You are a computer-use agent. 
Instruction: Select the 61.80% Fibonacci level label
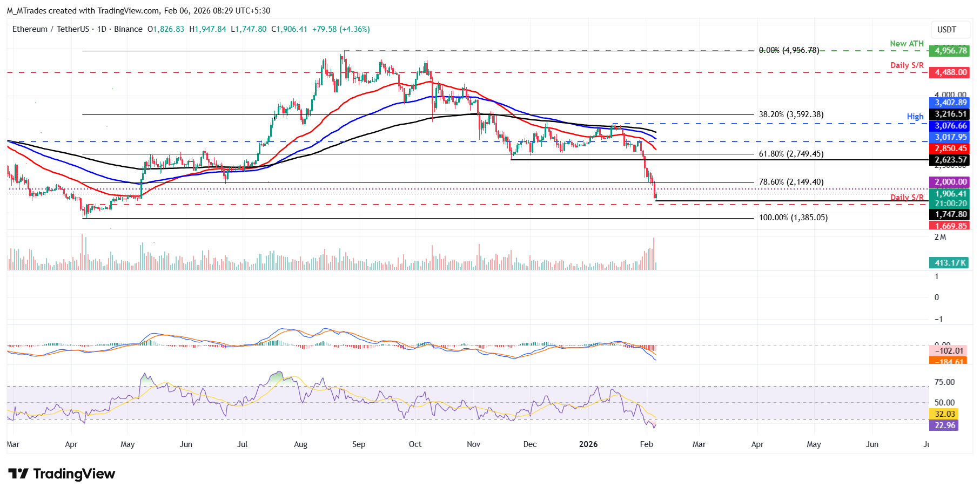791,154
